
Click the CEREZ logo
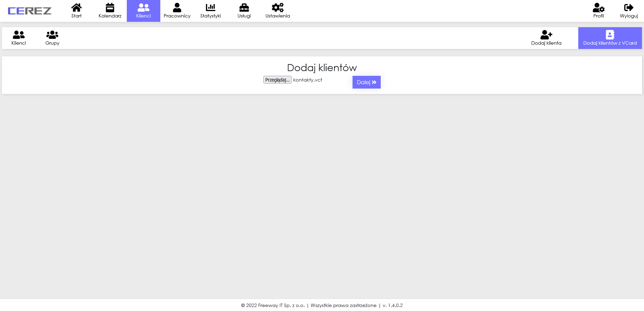(30, 11)
